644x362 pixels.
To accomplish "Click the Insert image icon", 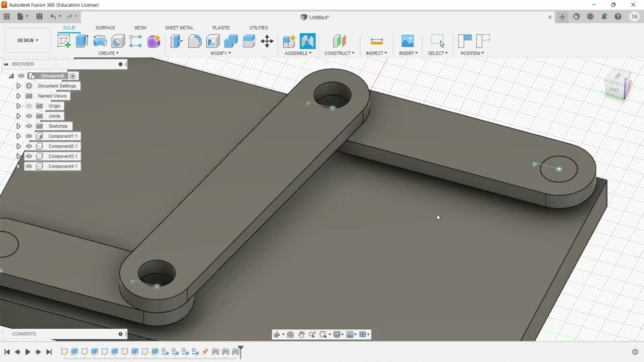I will tap(408, 41).
